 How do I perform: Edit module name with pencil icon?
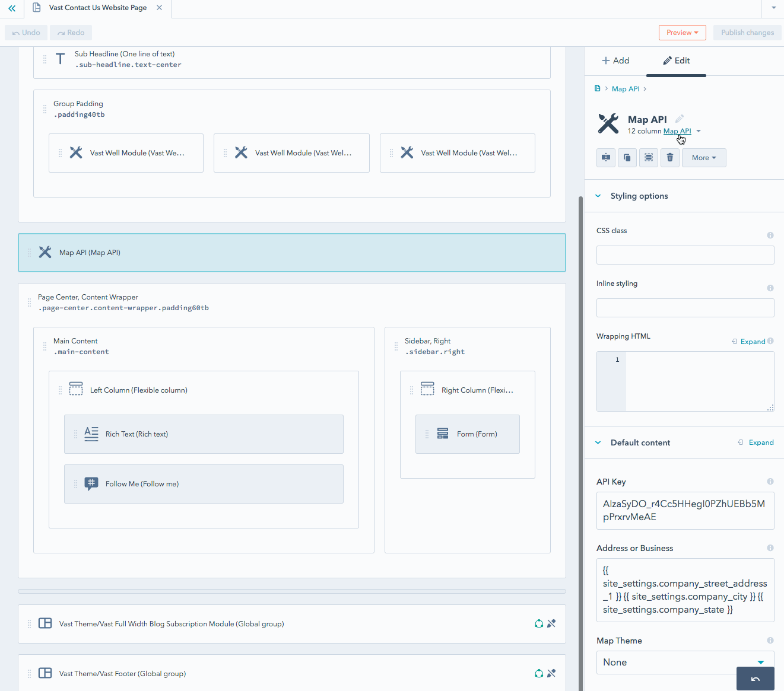(680, 119)
